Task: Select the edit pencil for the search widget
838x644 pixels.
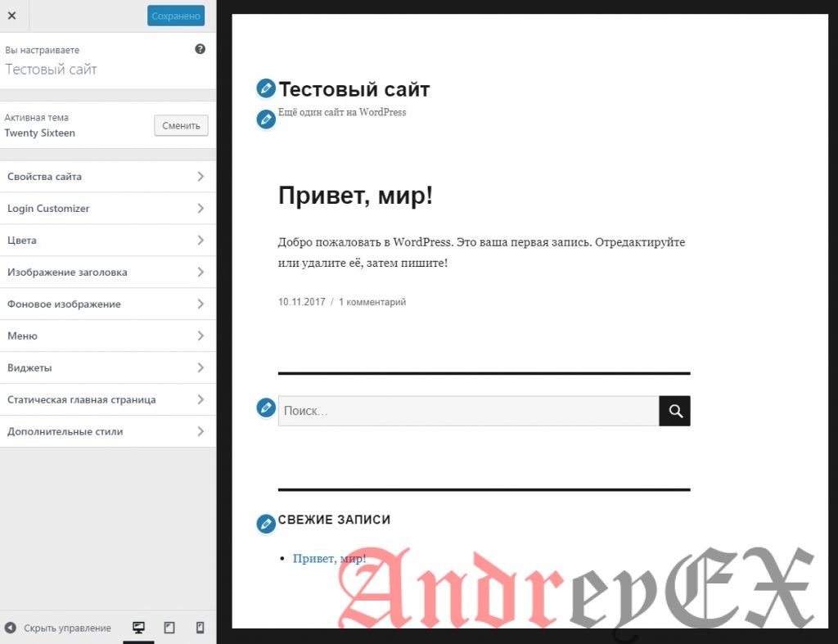Action: [x=265, y=407]
